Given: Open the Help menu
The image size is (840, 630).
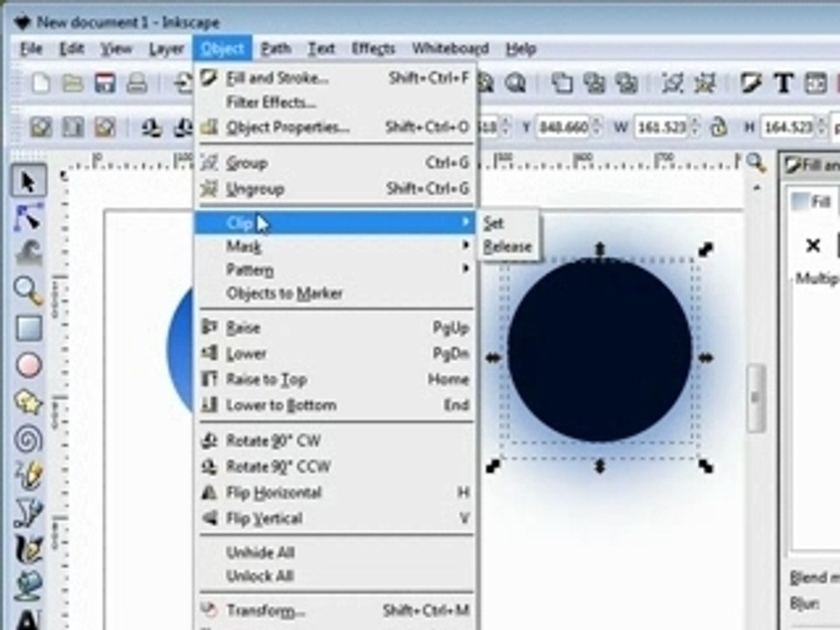Looking at the screenshot, I should coord(521,49).
